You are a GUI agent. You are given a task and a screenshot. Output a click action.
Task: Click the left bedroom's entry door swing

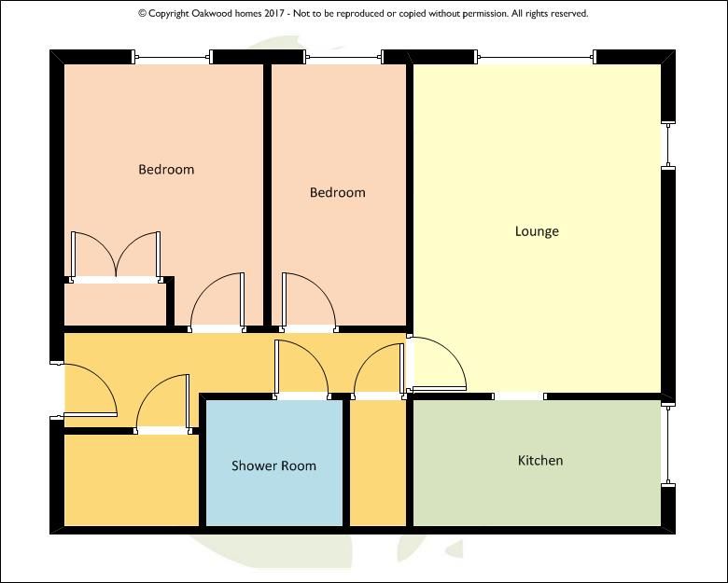click(x=218, y=303)
